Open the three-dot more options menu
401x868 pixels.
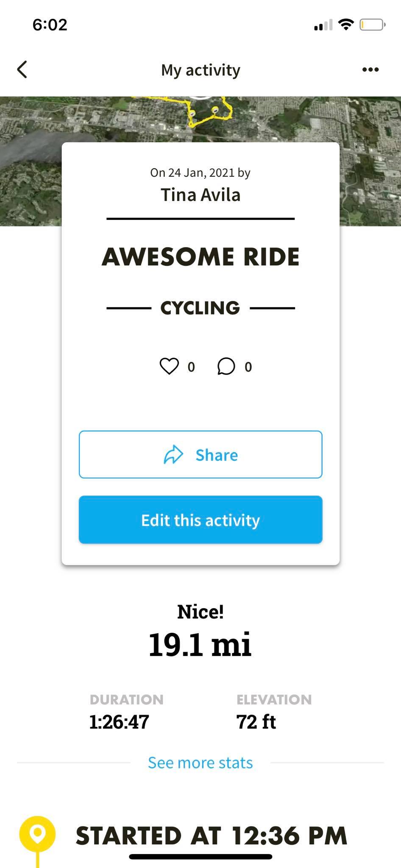click(x=370, y=70)
